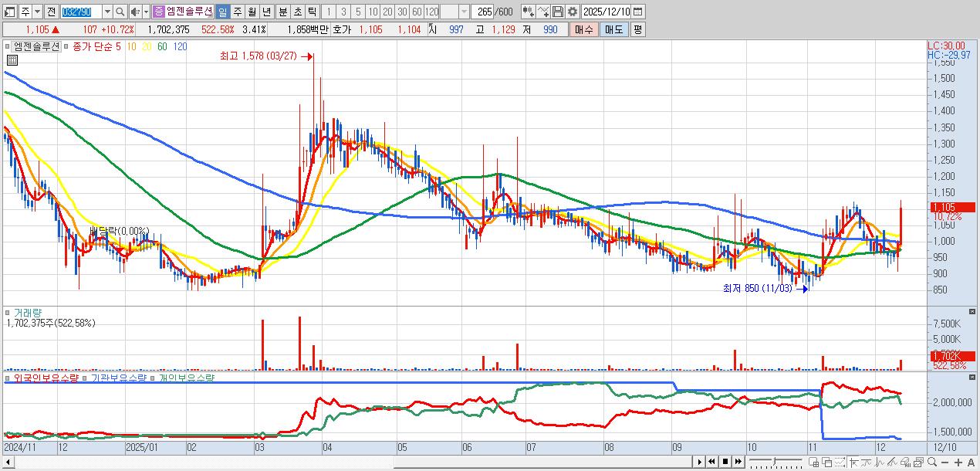
Task: Choose interval 5 button
Action: click(358, 12)
